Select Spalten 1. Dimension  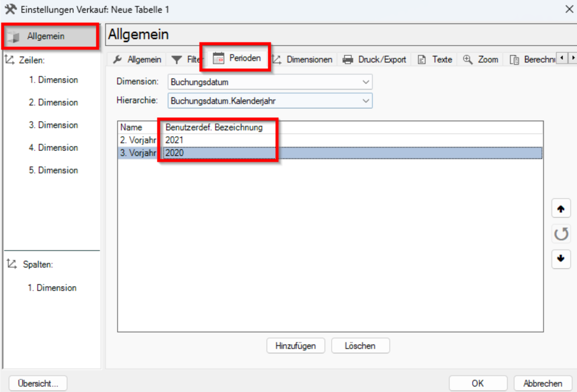coord(52,288)
